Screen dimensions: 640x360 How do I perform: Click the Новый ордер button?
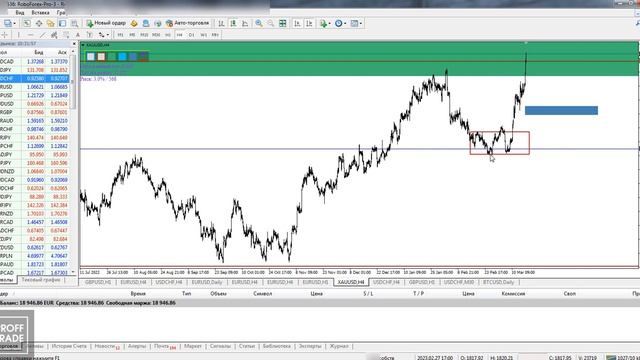tap(106, 23)
